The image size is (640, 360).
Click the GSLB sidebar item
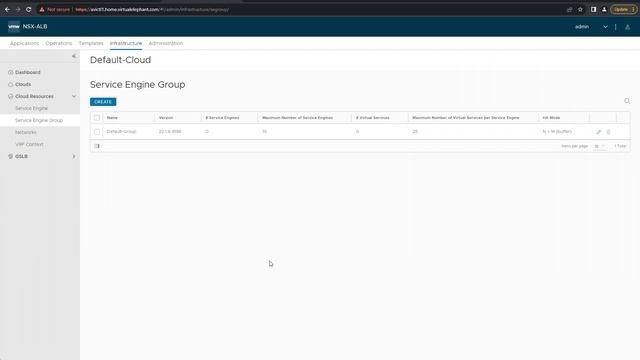click(x=21, y=156)
